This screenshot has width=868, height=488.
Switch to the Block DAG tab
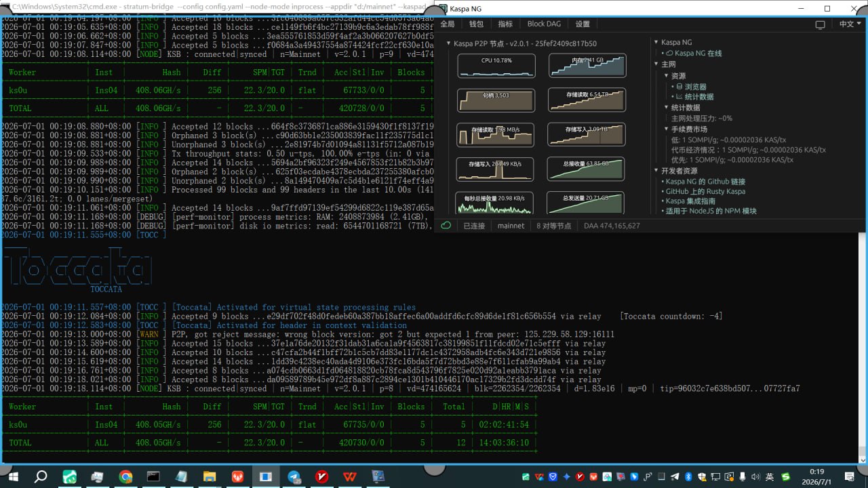coord(544,24)
